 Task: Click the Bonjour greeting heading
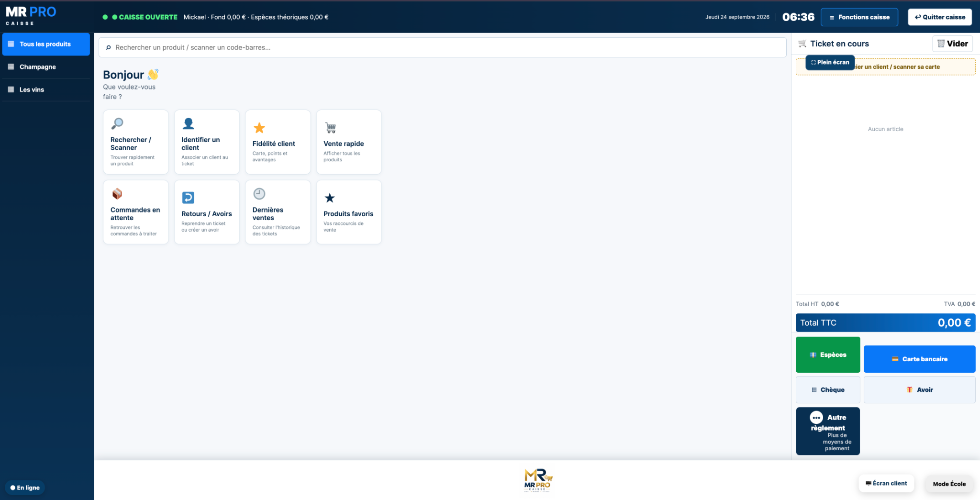[131, 75]
